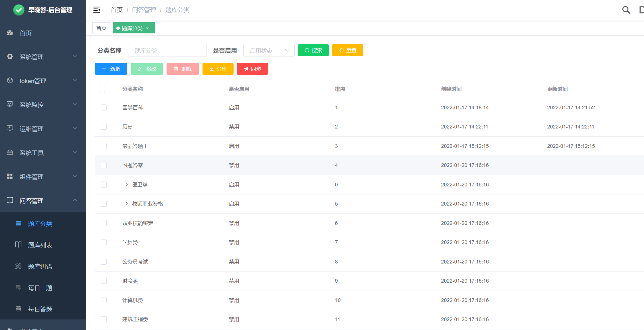Expand the 教师职业资格 tree row

click(127, 204)
